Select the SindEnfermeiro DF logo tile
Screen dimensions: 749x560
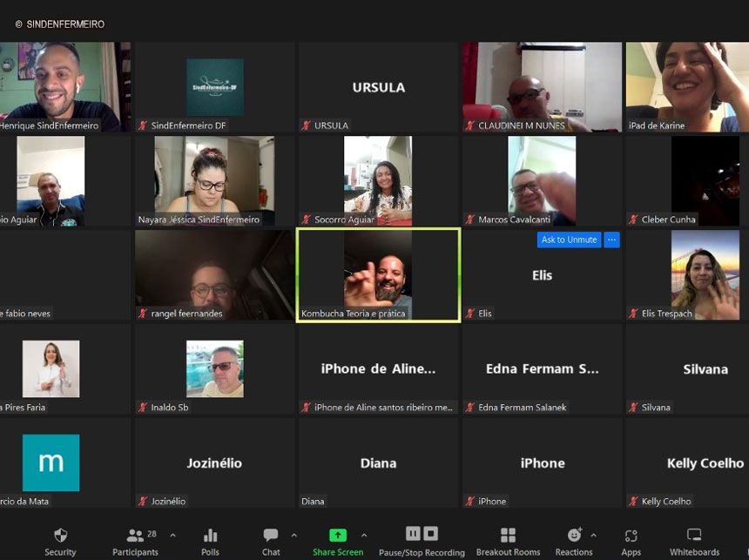(214, 87)
